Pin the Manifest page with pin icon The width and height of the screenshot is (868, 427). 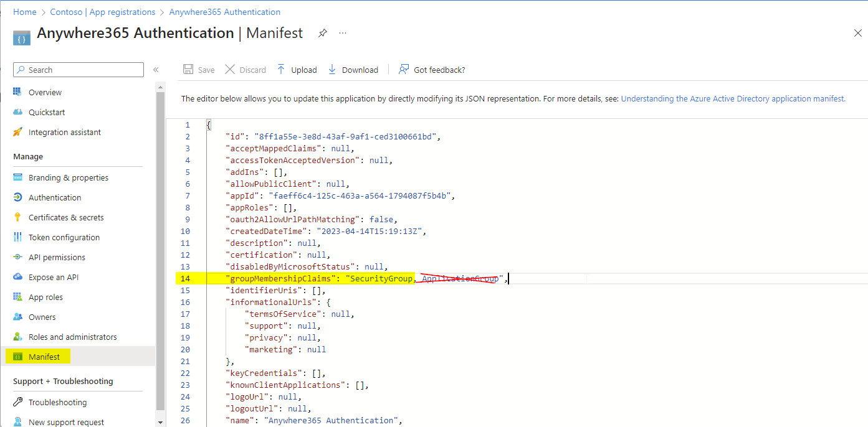pos(322,34)
